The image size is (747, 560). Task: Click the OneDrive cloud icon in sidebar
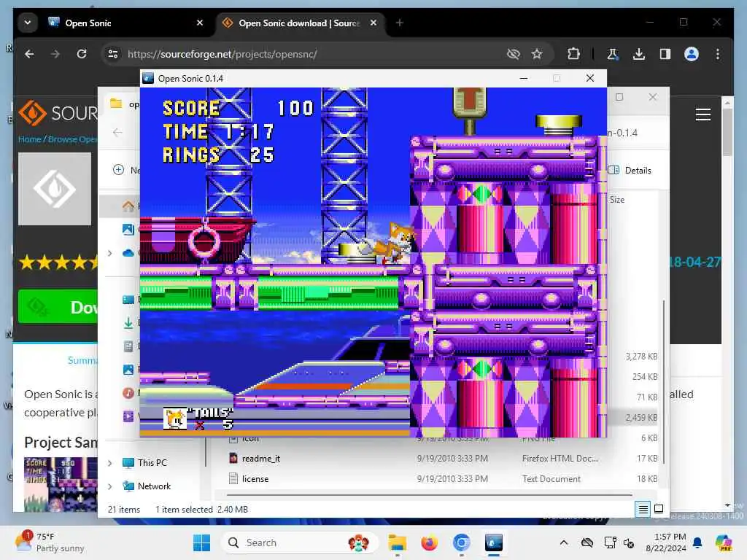click(x=128, y=253)
